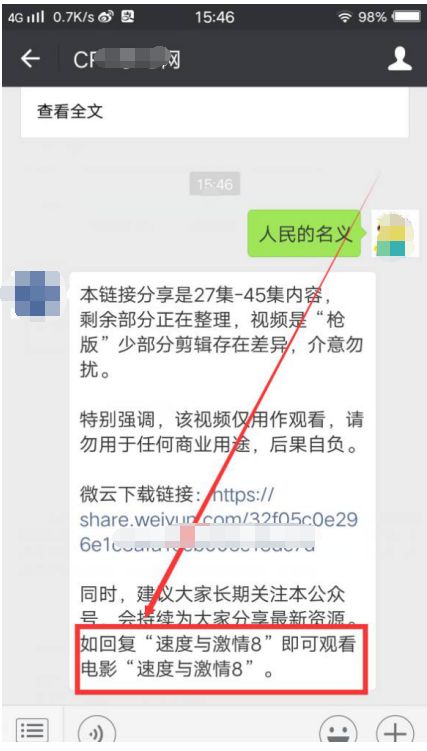This screenshot has width=427, height=751.
Task: Tap the battery indicator icon
Action: click(406, 17)
